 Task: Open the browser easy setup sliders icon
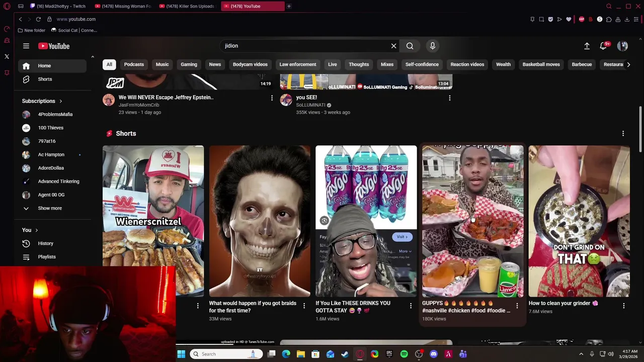[636, 19]
